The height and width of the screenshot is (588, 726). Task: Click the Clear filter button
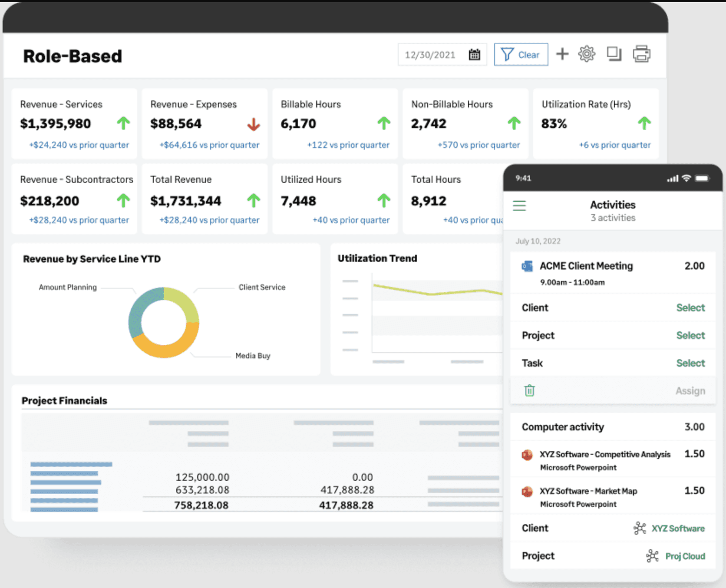[521, 54]
